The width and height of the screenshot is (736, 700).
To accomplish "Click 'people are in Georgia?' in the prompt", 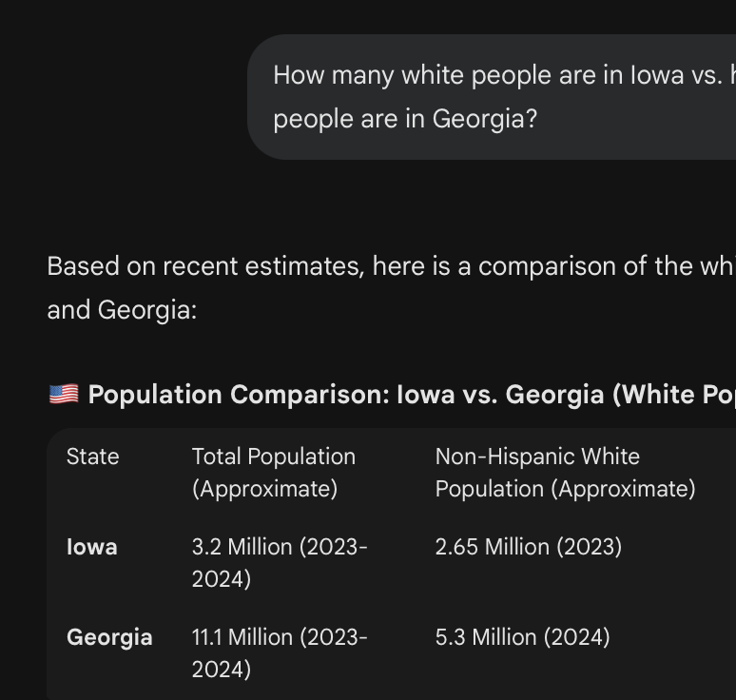I will point(404,119).
